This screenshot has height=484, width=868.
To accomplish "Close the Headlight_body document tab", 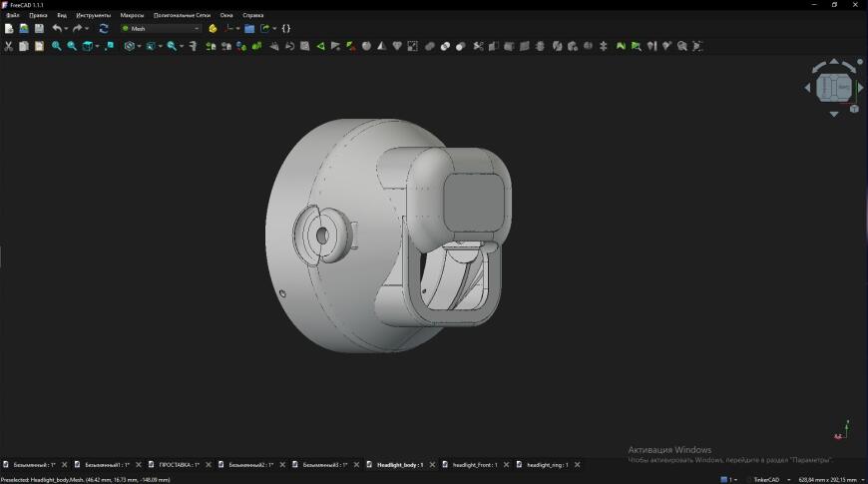I will 432,465.
